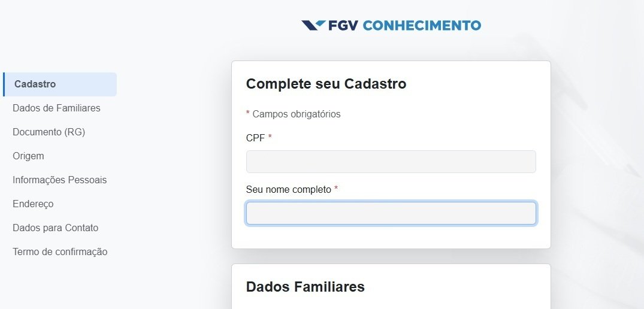Focus the Seu nome completo field

click(391, 213)
